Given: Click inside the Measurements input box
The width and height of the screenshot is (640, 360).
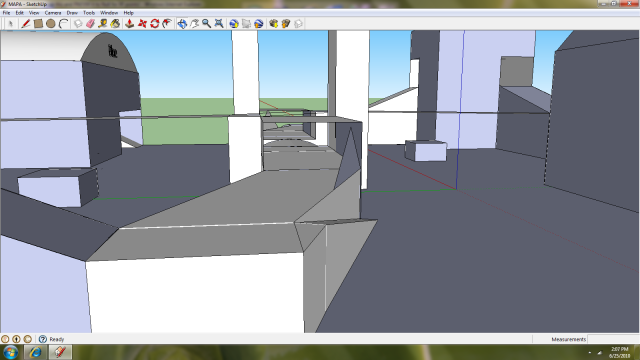Looking at the screenshot, I should pos(613,339).
